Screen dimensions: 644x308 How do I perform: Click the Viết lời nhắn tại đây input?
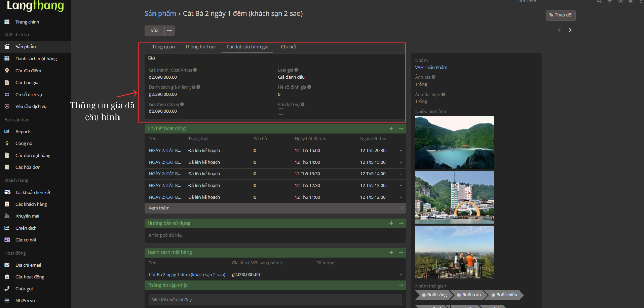(x=275, y=300)
